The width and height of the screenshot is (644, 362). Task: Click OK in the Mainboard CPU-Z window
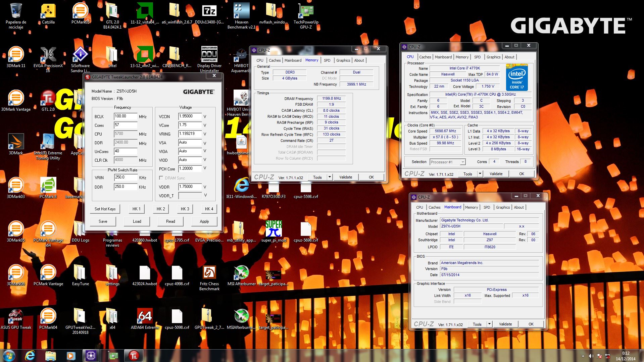pyautogui.click(x=531, y=324)
